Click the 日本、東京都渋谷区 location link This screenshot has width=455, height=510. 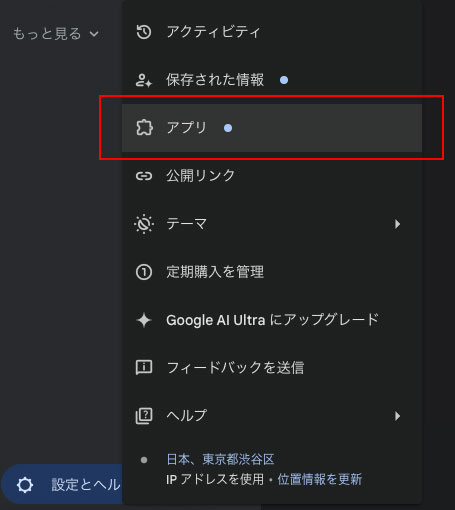tap(220, 459)
